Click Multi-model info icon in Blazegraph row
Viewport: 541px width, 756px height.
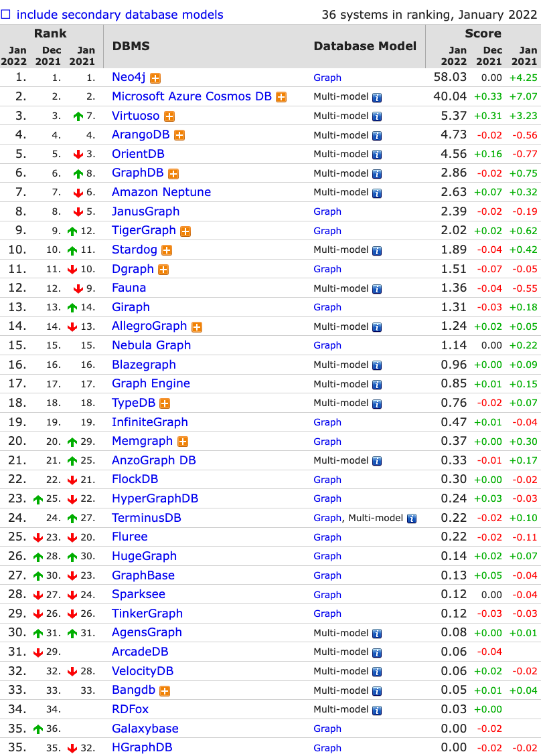[377, 365]
